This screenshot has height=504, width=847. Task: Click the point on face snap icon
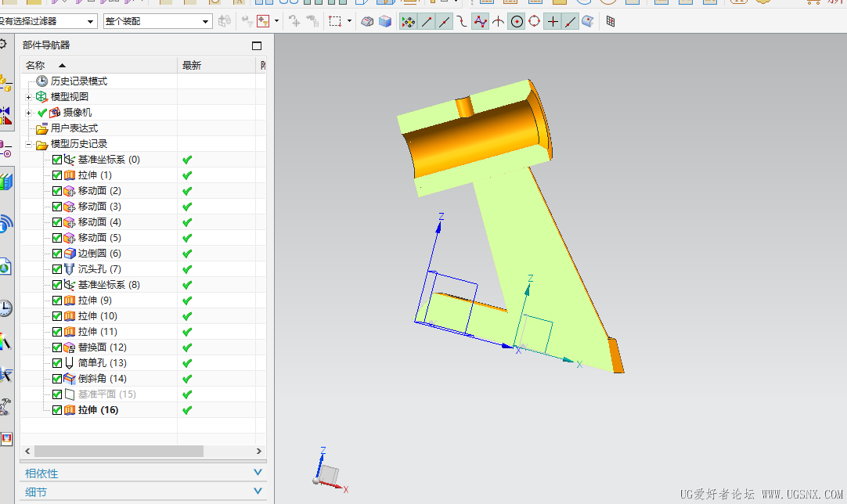588,22
